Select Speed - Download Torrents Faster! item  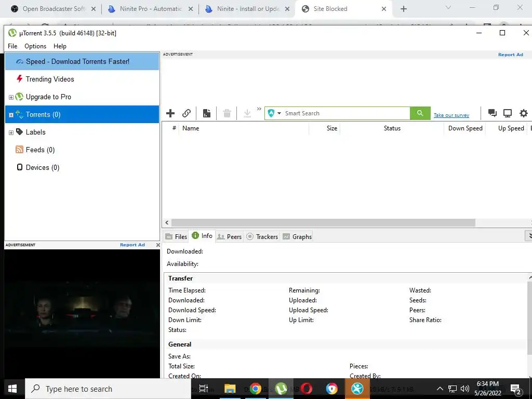82,61
